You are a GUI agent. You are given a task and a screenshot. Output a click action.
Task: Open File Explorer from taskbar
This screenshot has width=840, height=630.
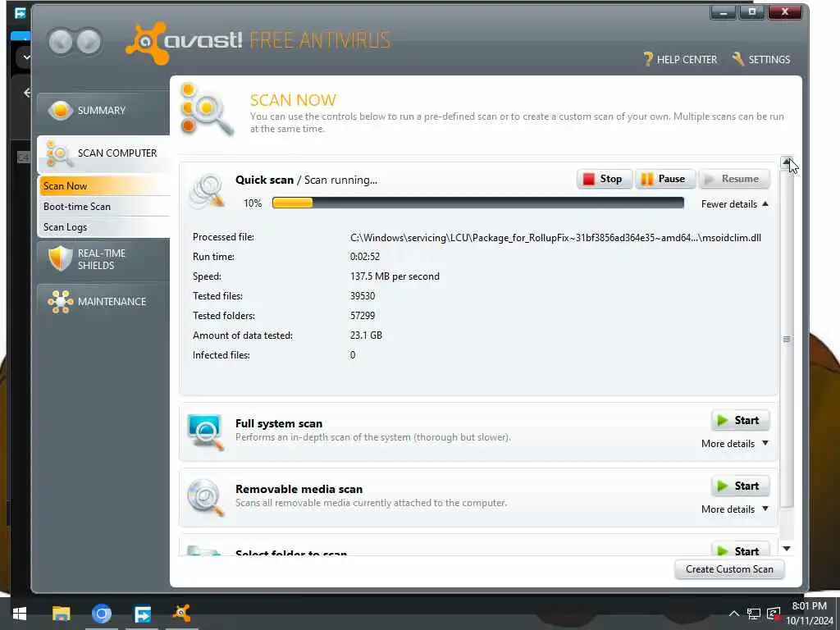tap(61, 614)
